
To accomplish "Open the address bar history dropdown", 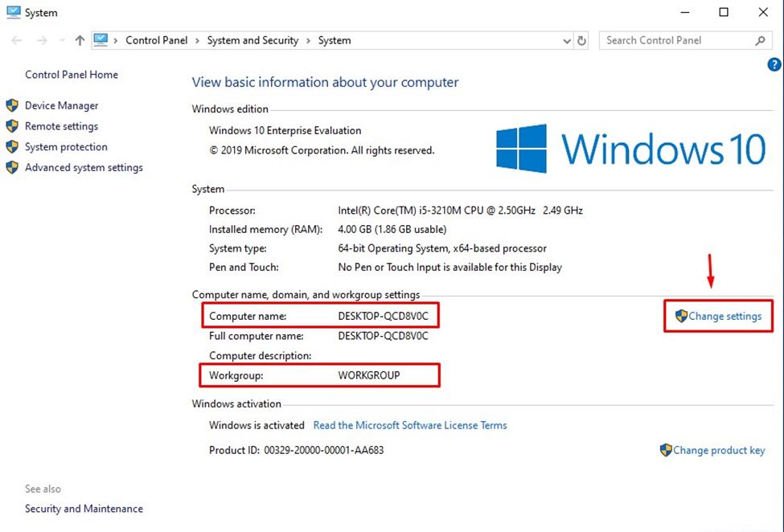I will [x=567, y=40].
